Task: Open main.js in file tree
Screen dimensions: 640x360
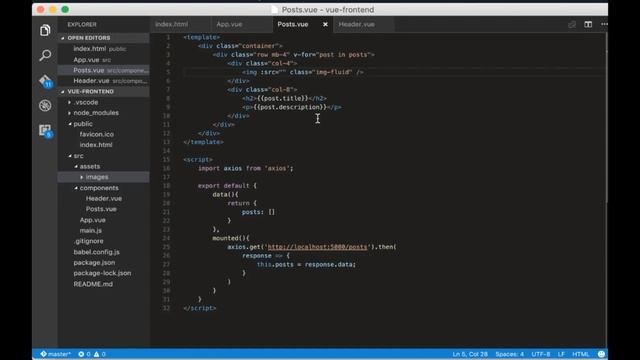Action: point(104,231)
